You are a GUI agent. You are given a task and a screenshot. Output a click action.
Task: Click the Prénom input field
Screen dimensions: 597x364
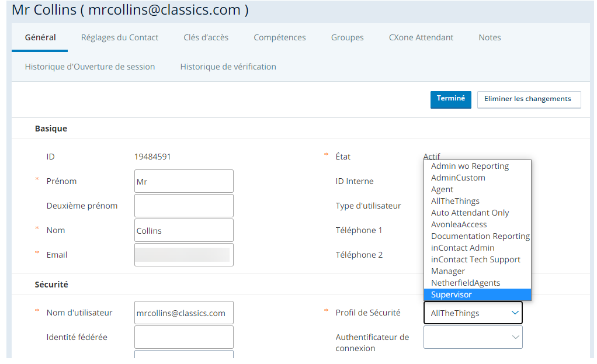pyautogui.click(x=183, y=181)
